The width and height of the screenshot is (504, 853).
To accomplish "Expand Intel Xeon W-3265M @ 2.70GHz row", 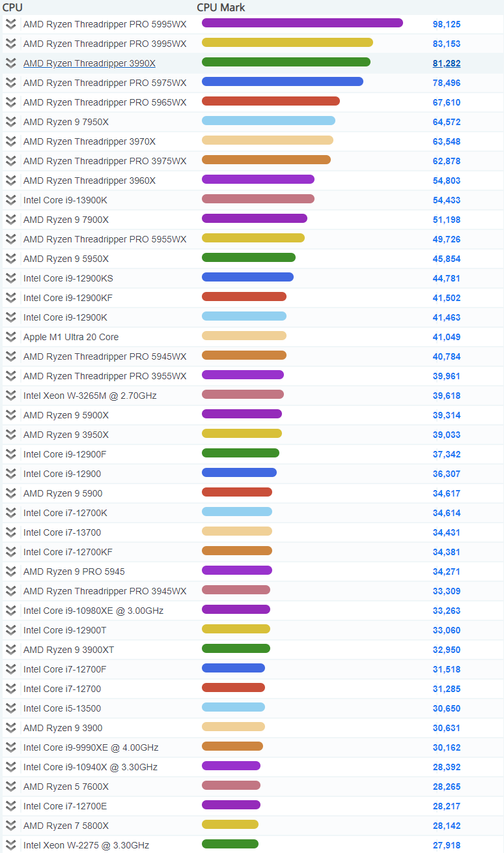I will coord(10,396).
